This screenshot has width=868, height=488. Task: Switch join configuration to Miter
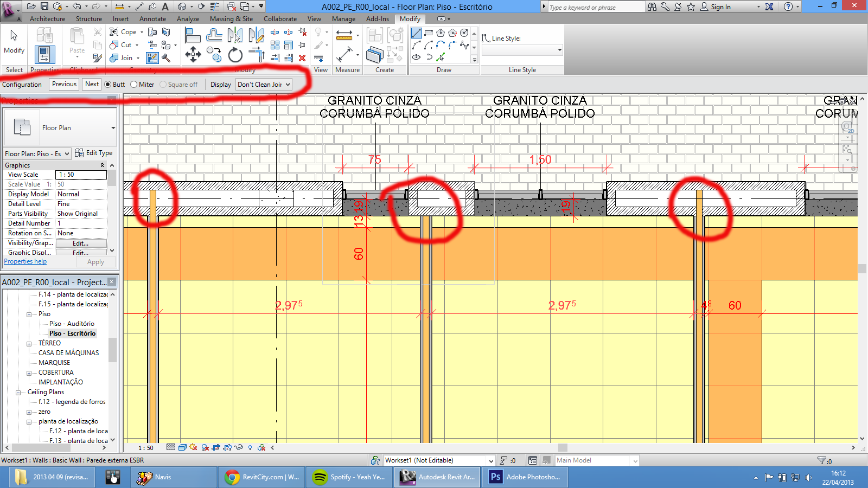133,84
